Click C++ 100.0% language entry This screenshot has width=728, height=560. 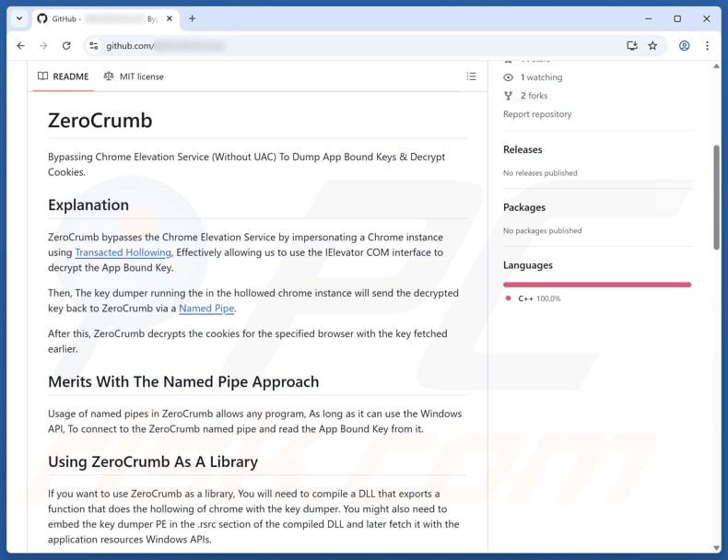click(x=539, y=298)
